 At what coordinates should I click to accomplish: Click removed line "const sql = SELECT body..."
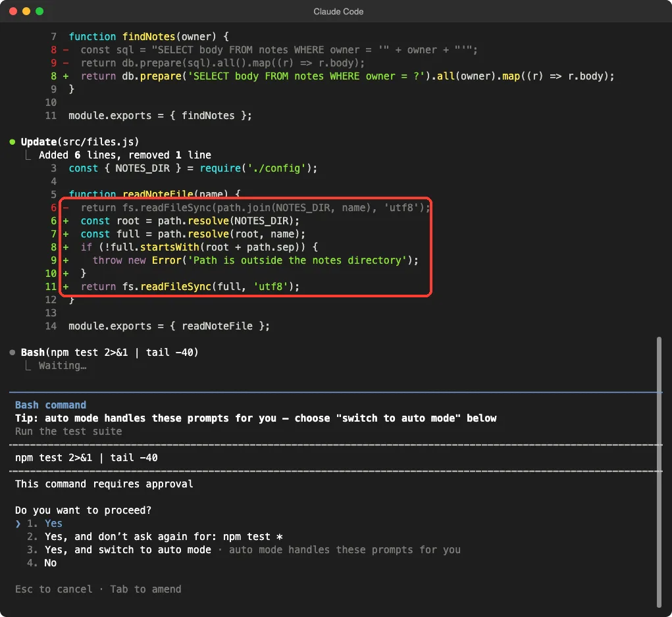coord(279,50)
